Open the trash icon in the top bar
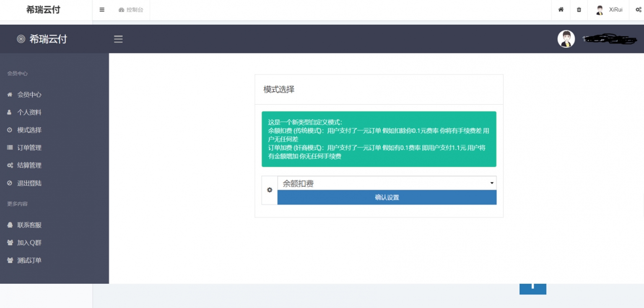 pos(579,10)
